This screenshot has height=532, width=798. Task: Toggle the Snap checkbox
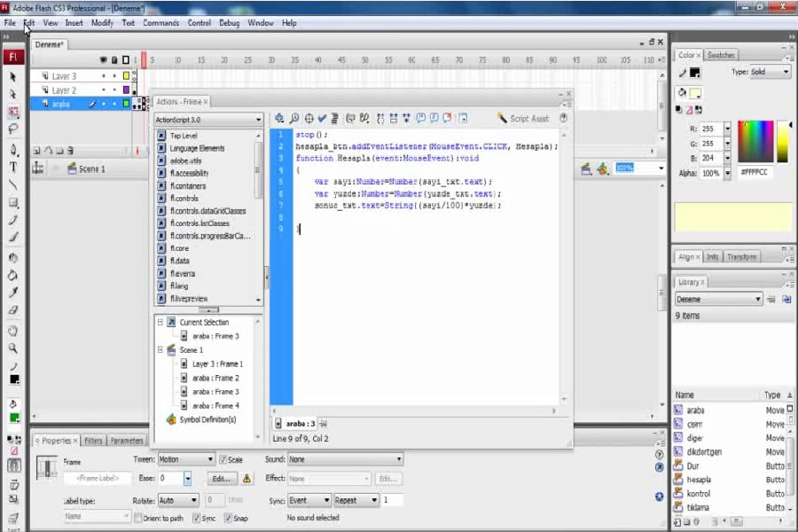point(228,518)
